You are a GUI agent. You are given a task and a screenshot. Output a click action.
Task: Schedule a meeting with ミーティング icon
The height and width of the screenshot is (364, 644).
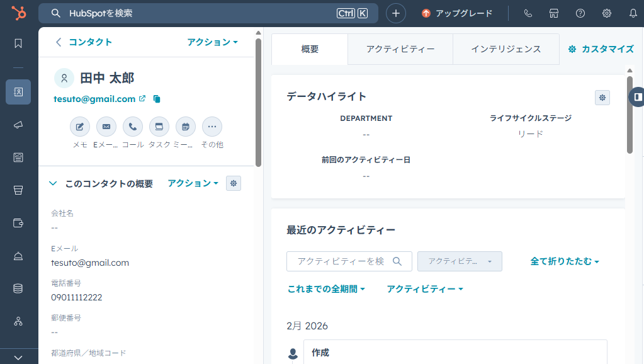point(185,127)
